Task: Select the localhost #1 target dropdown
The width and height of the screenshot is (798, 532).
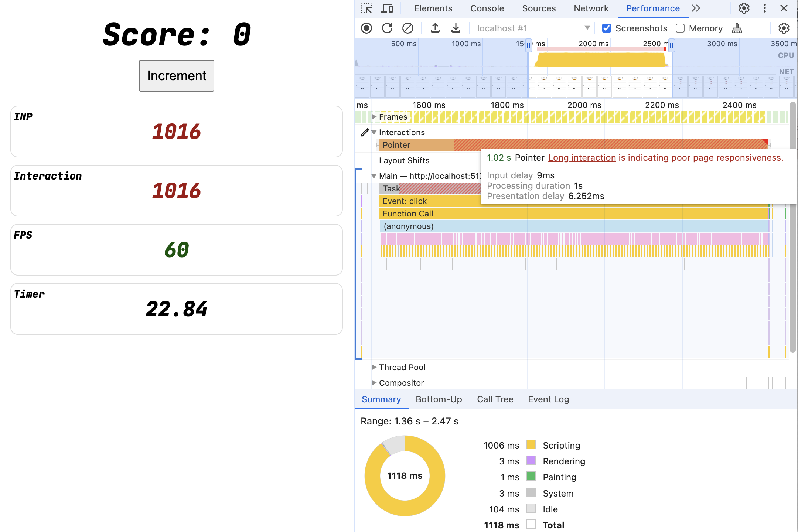Action: pyautogui.click(x=532, y=28)
